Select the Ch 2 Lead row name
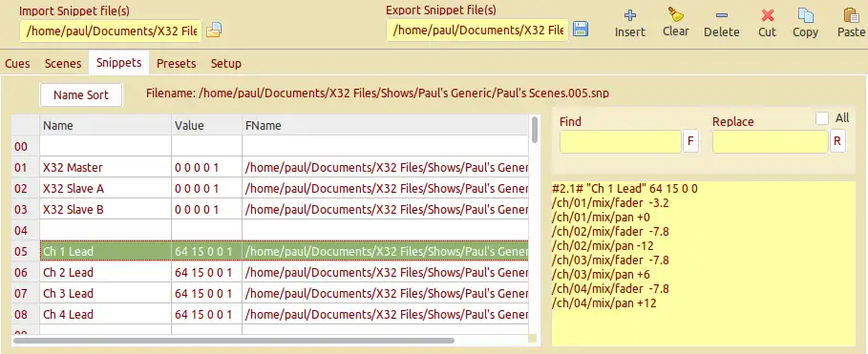Screen dimensions: 868x354 click(68, 272)
